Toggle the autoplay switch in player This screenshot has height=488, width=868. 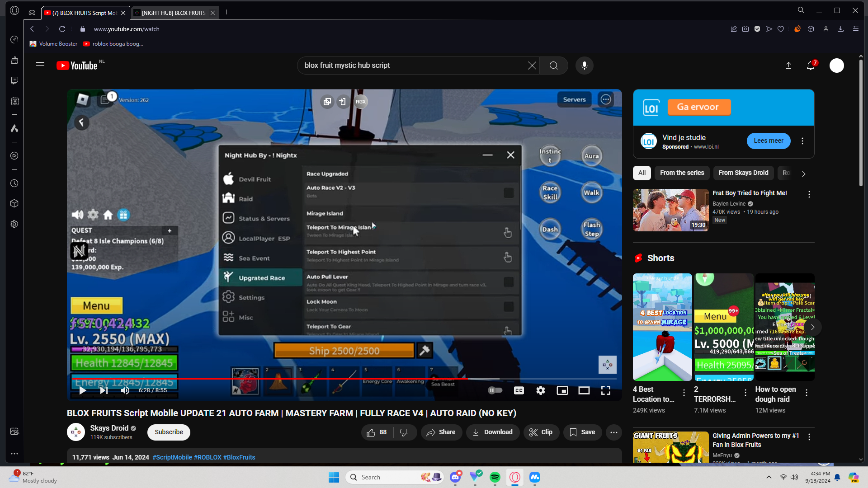point(495,390)
